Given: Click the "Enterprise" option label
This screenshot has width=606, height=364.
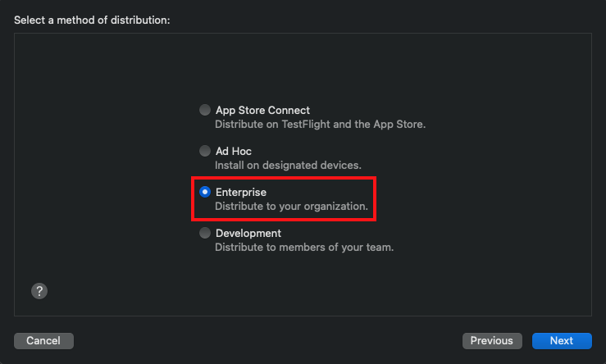Looking at the screenshot, I should point(241,192).
